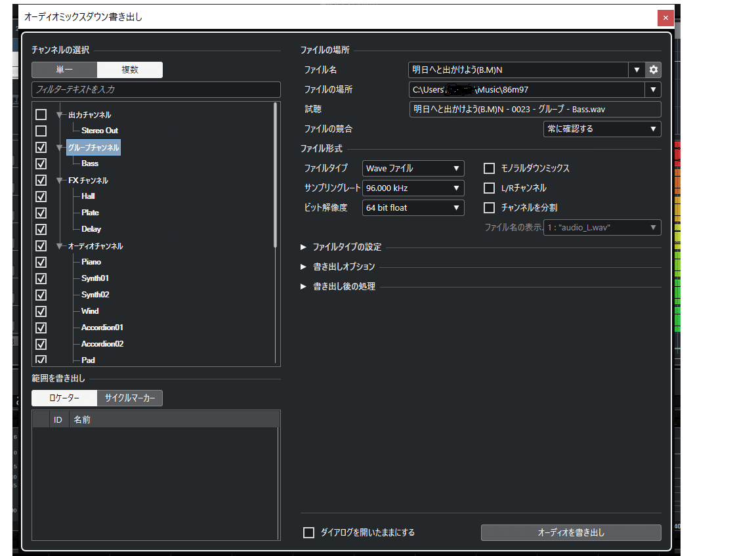This screenshot has height=556, width=756.
Task: Select the グループチャンネル tree row
Action: tap(94, 148)
